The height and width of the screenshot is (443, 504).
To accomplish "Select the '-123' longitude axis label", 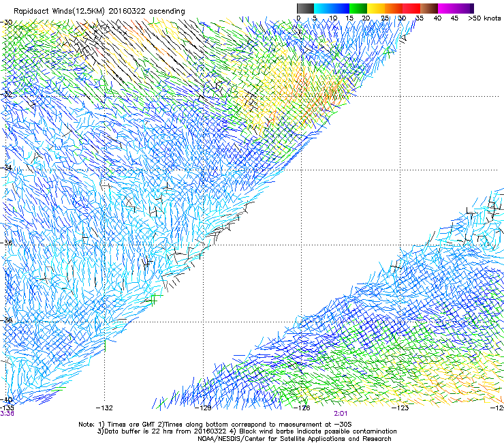I will pos(400,408).
